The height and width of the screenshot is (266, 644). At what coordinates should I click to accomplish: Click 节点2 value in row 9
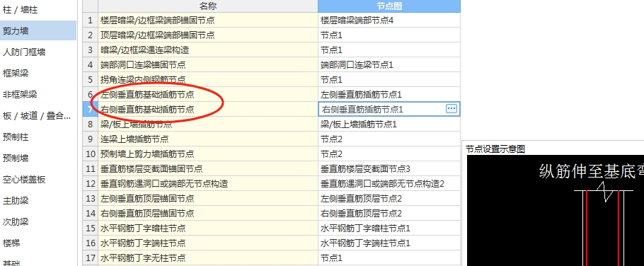tap(389, 139)
